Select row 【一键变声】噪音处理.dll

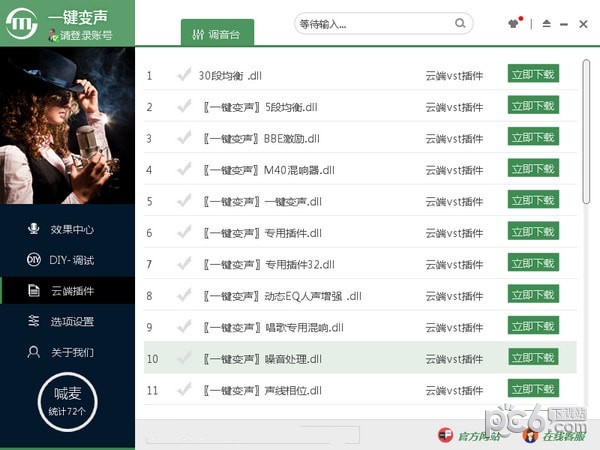pos(360,358)
